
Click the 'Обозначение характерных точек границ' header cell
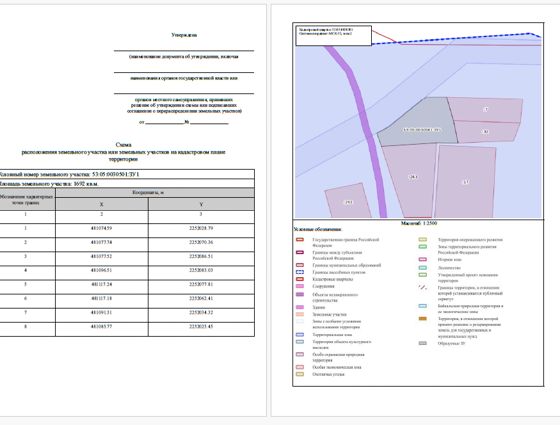click(x=27, y=199)
